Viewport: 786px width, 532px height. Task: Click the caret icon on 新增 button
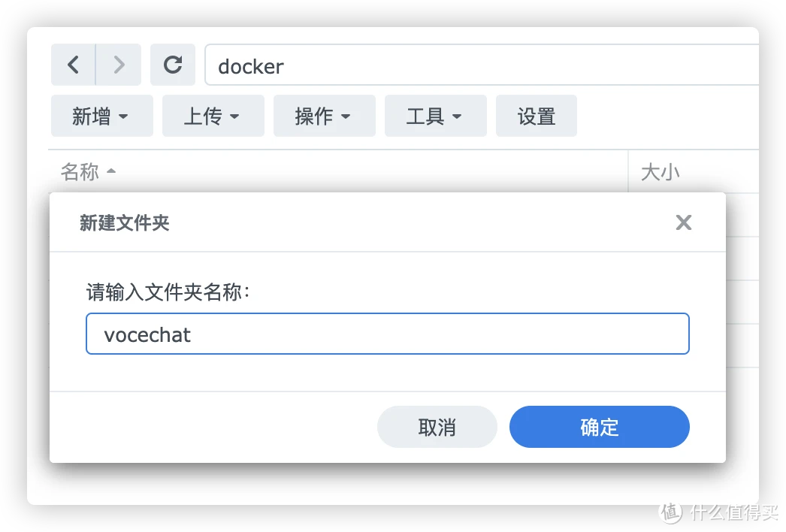pos(122,116)
